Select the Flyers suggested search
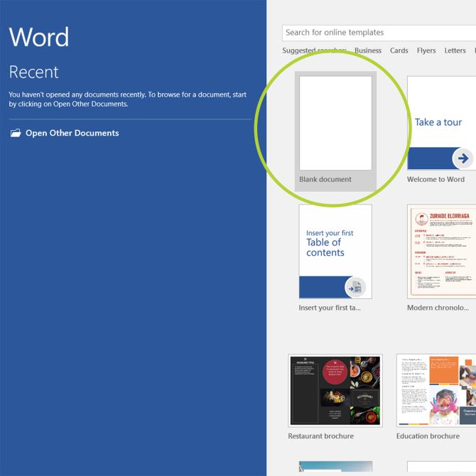Viewport: 476px width, 476px height. [426, 50]
